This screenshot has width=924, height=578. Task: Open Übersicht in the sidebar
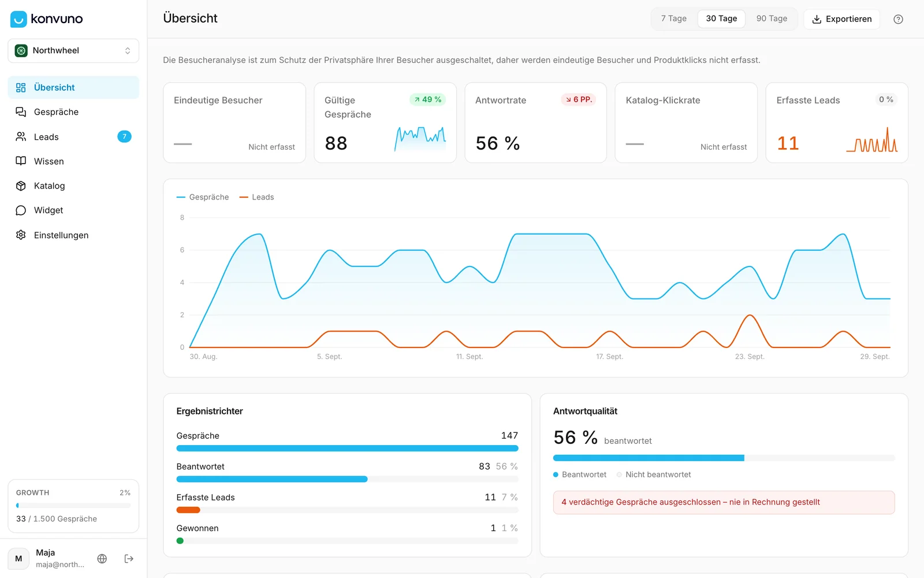[x=73, y=87]
